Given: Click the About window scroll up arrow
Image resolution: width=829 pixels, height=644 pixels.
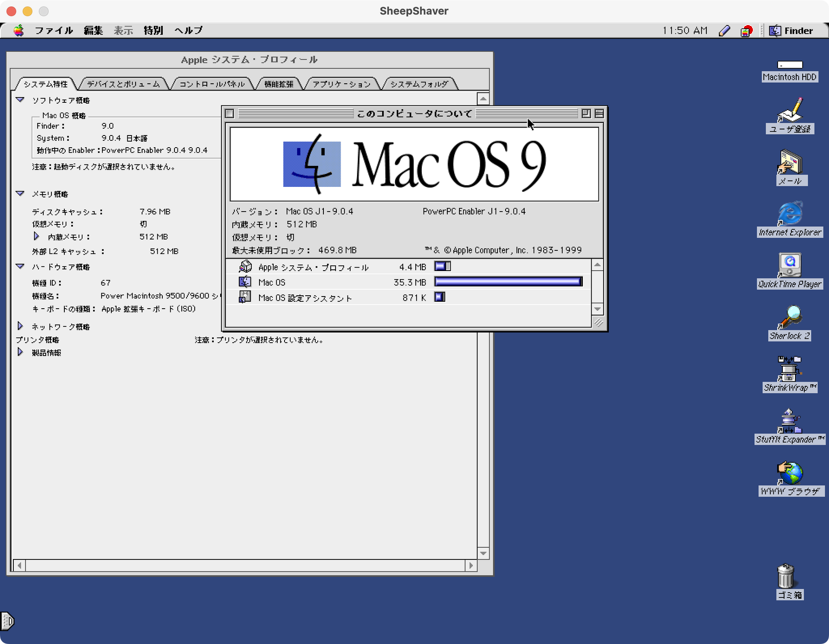Looking at the screenshot, I should (598, 265).
